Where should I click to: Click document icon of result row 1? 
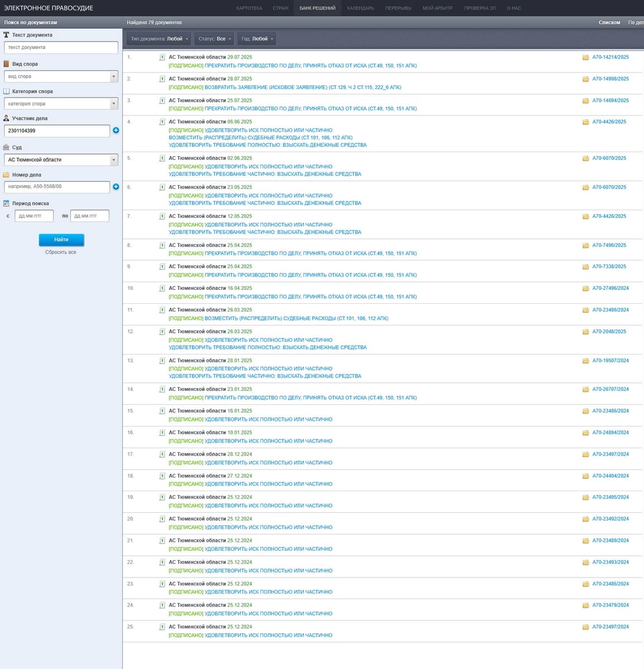(162, 57)
